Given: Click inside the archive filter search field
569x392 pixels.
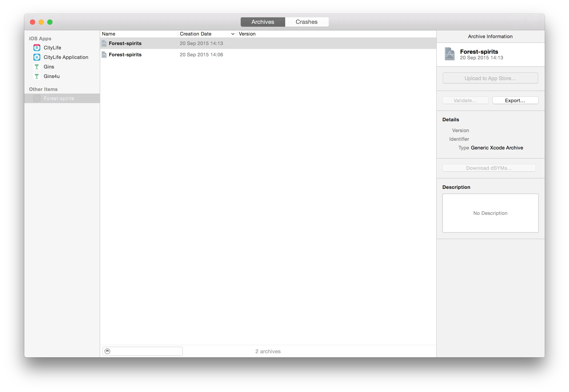Looking at the screenshot, I should (146, 351).
